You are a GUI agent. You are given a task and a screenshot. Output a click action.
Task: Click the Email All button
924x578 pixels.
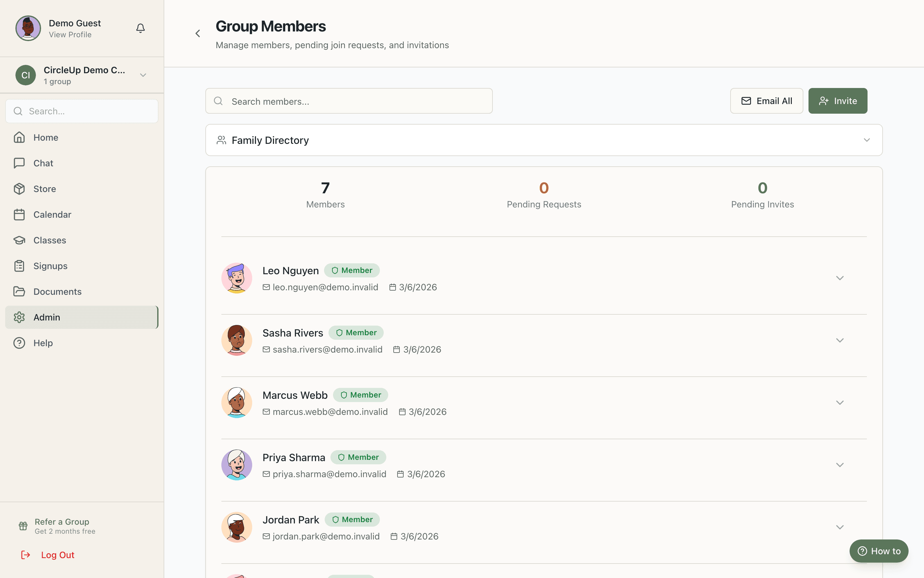(x=766, y=101)
